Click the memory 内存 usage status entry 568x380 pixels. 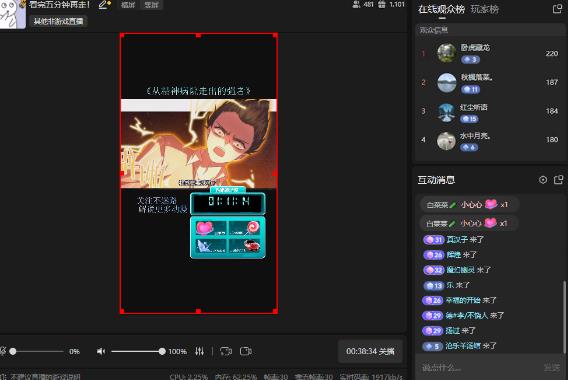point(236,377)
